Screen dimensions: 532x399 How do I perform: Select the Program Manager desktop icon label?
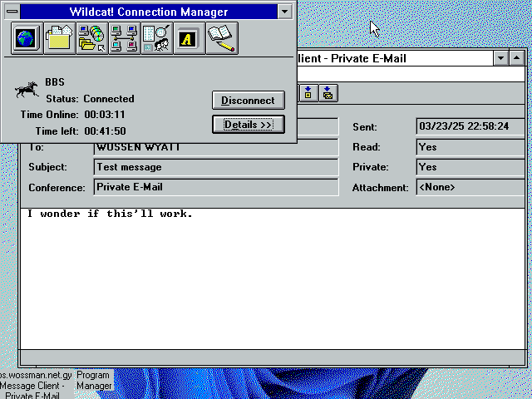[94, 381]
